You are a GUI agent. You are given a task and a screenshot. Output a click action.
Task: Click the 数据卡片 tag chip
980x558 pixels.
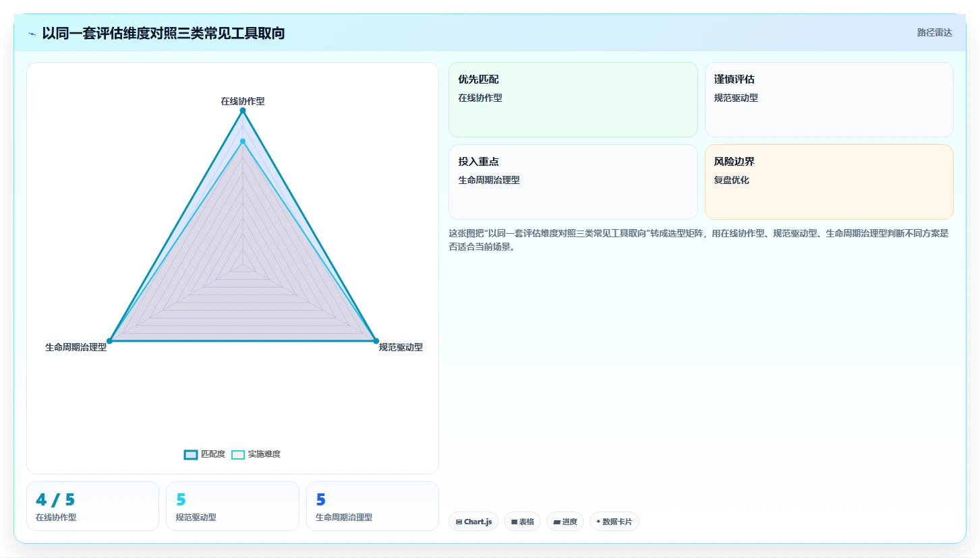pyautogui.click(x=614, y=522)
